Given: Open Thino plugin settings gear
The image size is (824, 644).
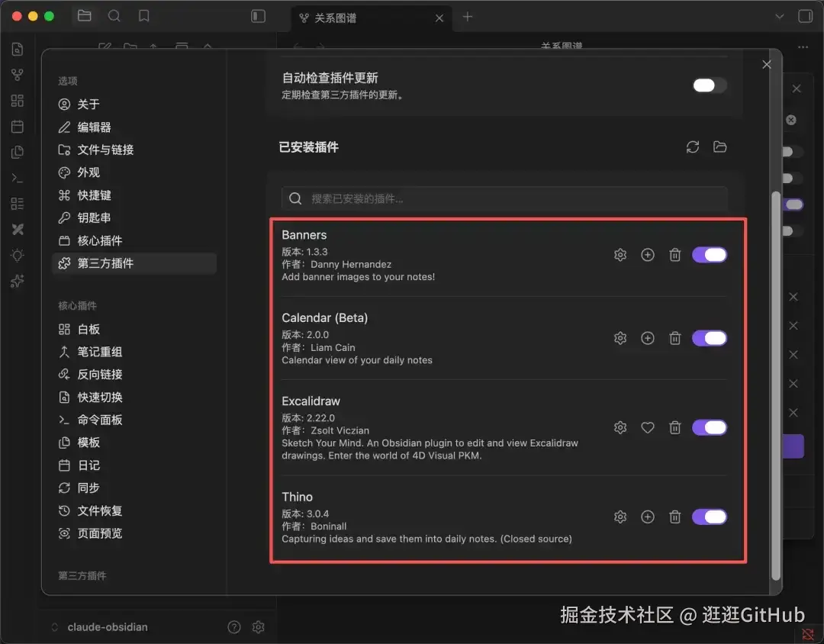Looking at the screenshot, I should coord(620,517).
